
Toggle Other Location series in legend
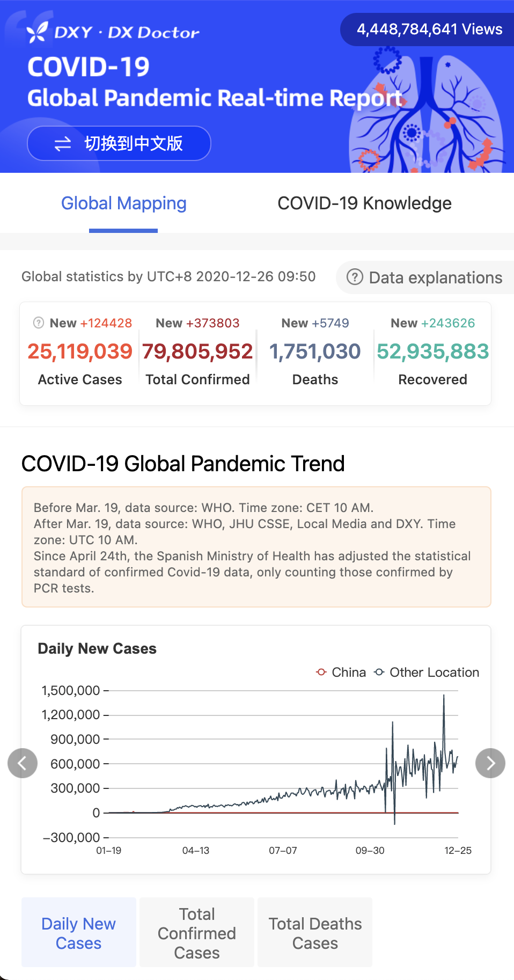coord(427,672)
